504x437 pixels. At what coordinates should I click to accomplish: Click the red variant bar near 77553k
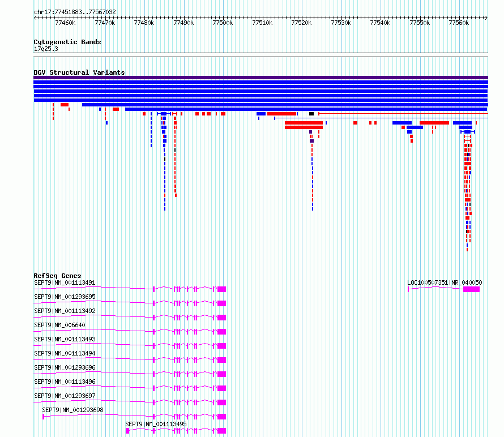click(434, 123)
